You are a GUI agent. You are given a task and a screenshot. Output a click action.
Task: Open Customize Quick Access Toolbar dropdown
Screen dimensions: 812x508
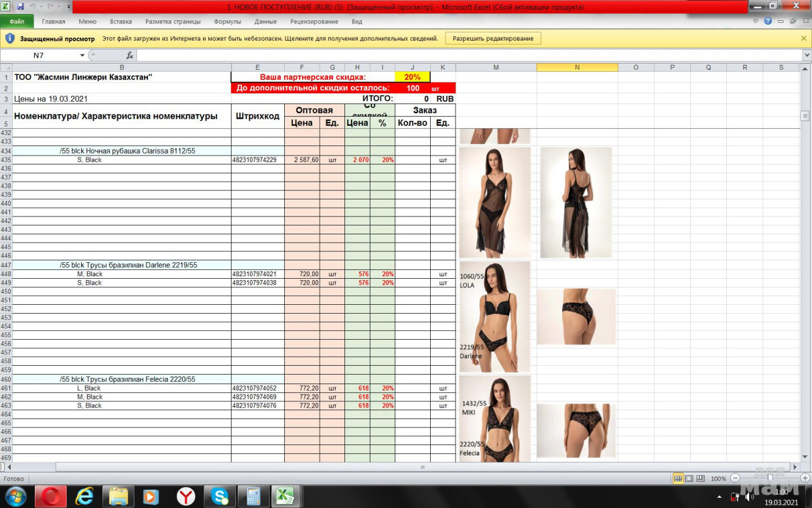pos(69,6)
